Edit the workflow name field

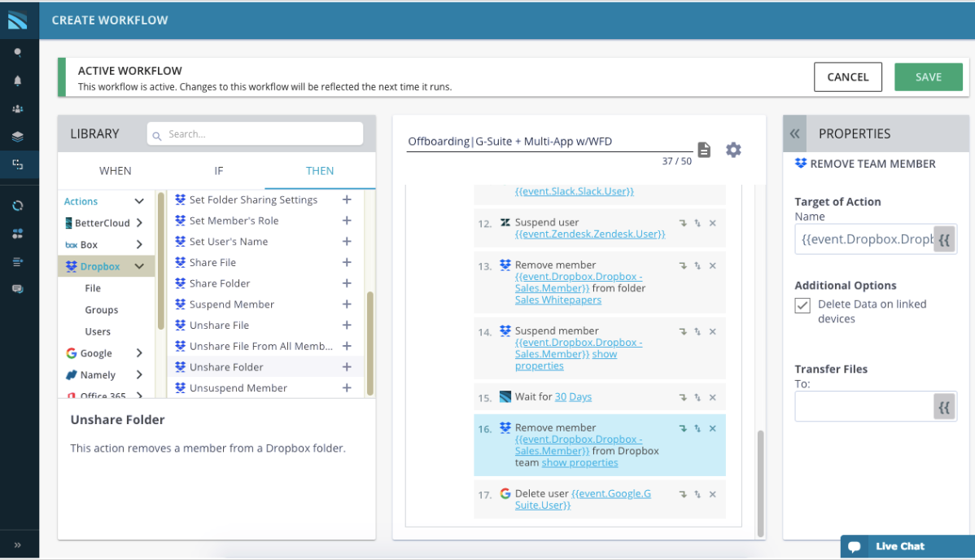(549, 142)
